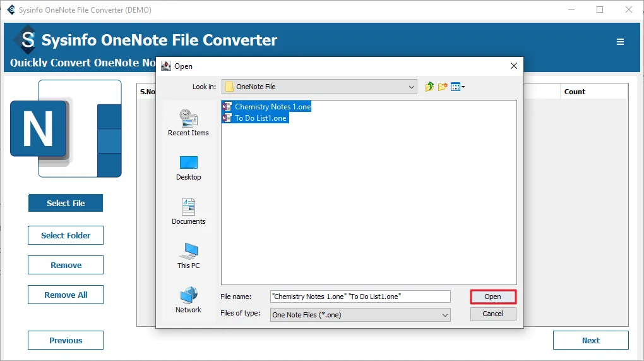This screenshot has width=644, height=361.
Task: Click the Open dialog title bar icon
Action: [166, 66]
